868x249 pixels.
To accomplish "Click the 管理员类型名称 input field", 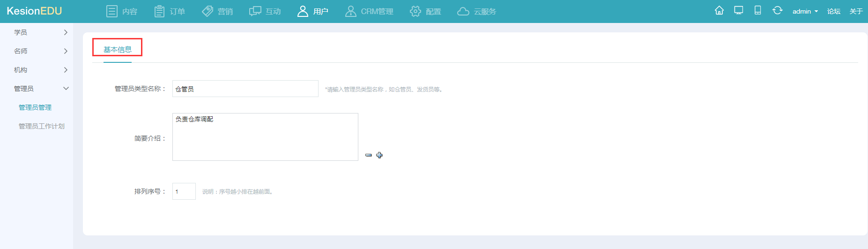I will 245,89.
